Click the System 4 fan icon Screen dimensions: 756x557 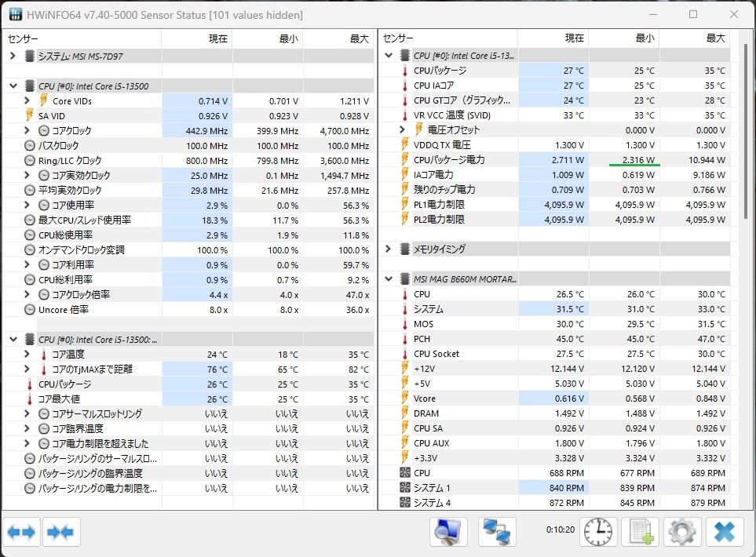[x=405, y=503]
